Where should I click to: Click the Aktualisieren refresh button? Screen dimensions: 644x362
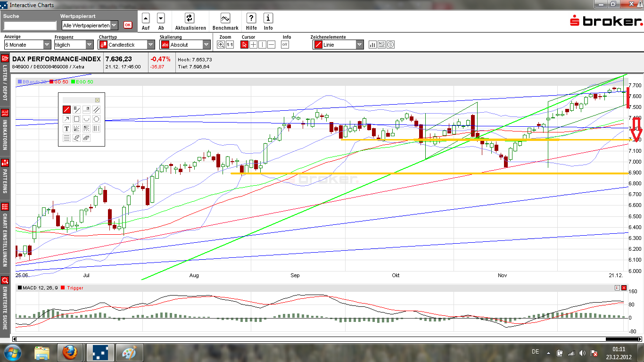pos(190,18)
